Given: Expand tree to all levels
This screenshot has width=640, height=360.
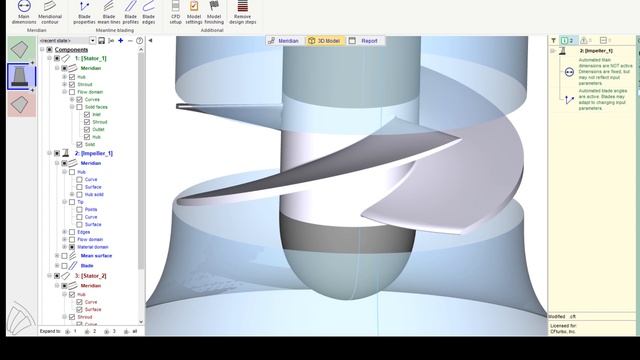Looking at the screenshot, I should pyautogui.click(x=131, y=331).
